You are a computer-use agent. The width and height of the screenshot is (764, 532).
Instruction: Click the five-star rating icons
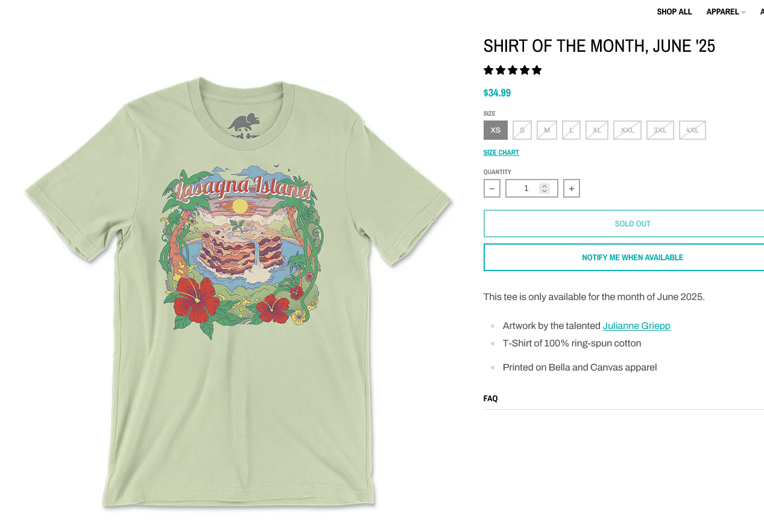[513, 70]
